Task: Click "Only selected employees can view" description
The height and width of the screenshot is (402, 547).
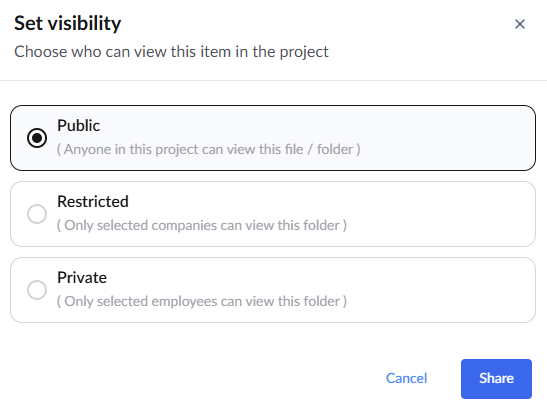Action: pyautogui.click(x=202, y=302)
